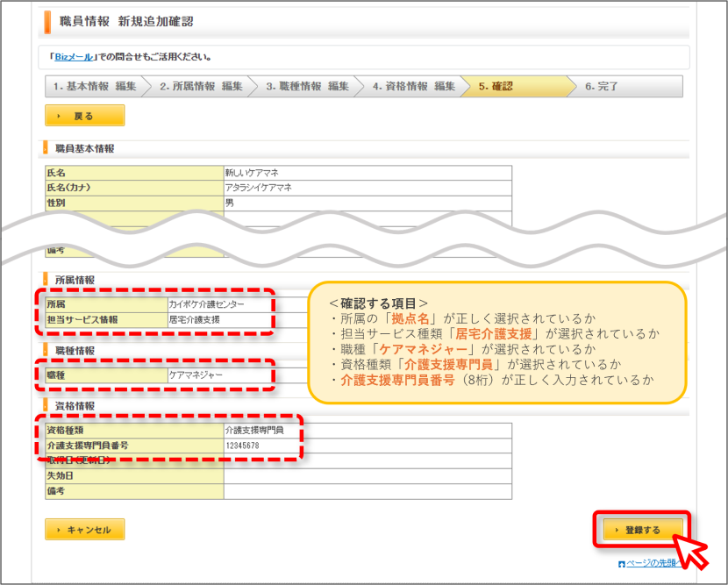
Task: Click the 担当サービス情報 value 居宅介護支援
Action: click(x=195, y=320)
